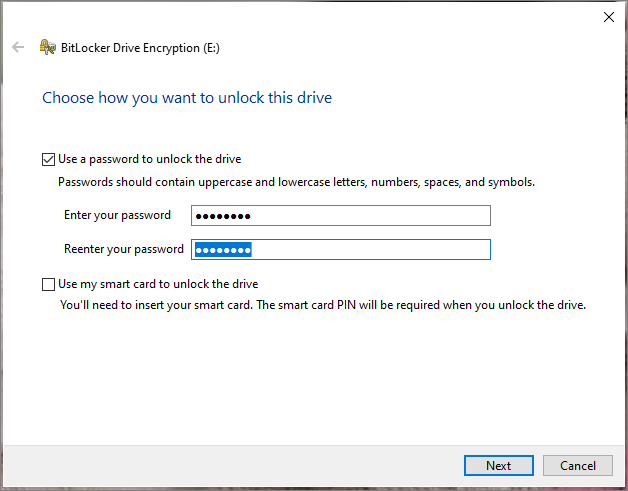Close the BitLocker wizard with the X
Image resolution: width=628 pixels, height=491 pixels.
608,17
